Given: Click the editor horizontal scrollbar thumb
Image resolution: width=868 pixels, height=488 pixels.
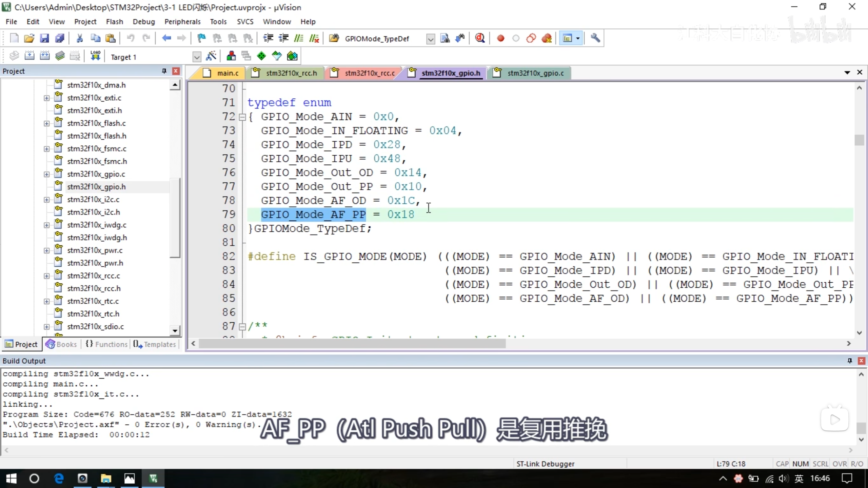Looking at the screenshot, I should click(353, 344).
